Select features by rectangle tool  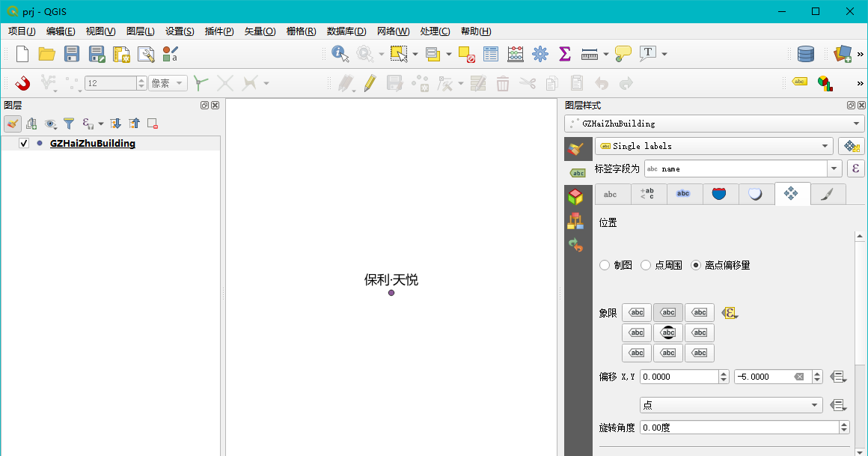coord(399,54)
